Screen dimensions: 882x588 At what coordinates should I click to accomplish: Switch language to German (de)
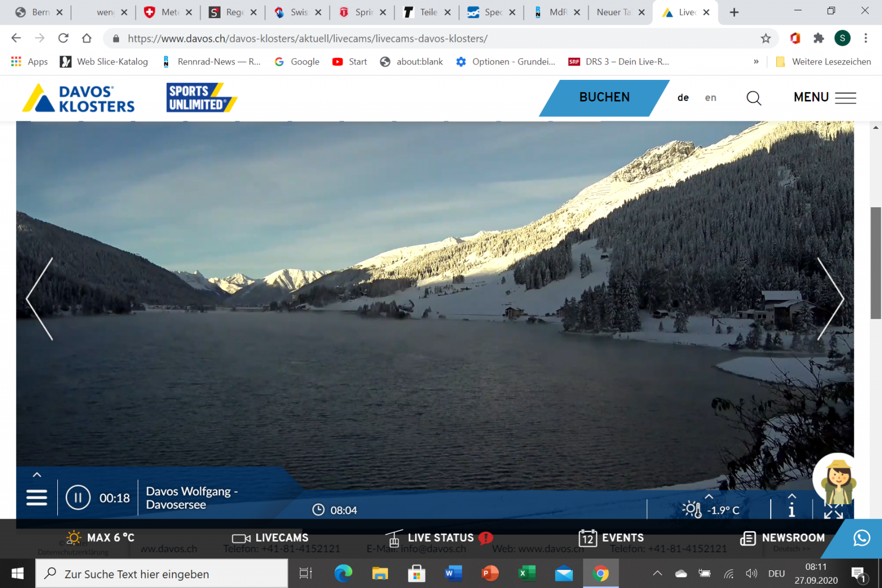683,98
